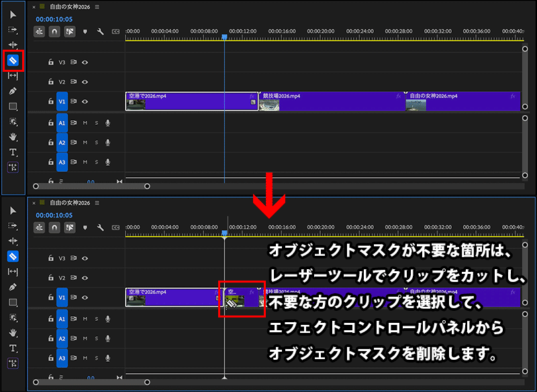Open timeline wrench settings in upper panel
Screen dimensions: 537x392
pyautogui.click(x=100, y=31)
